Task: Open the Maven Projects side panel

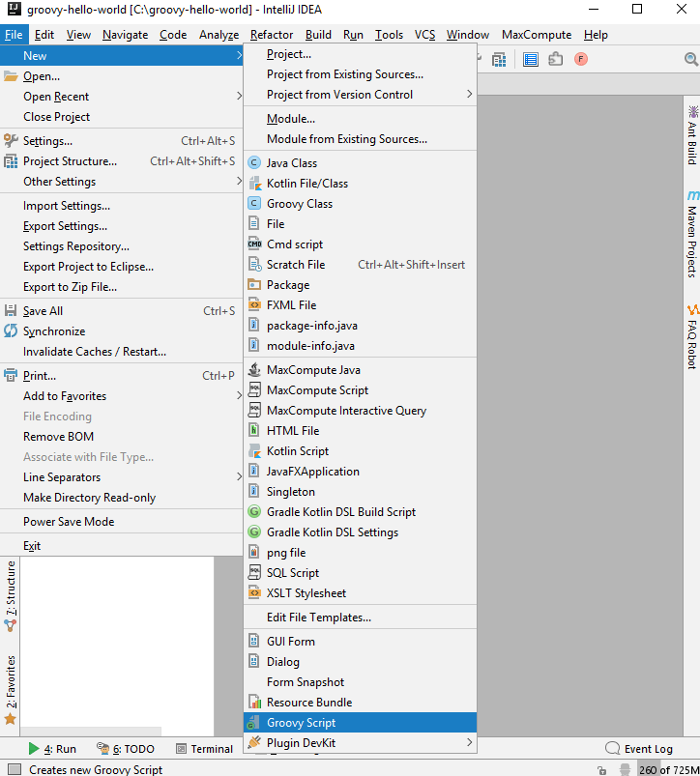Action: click(692, 234)
